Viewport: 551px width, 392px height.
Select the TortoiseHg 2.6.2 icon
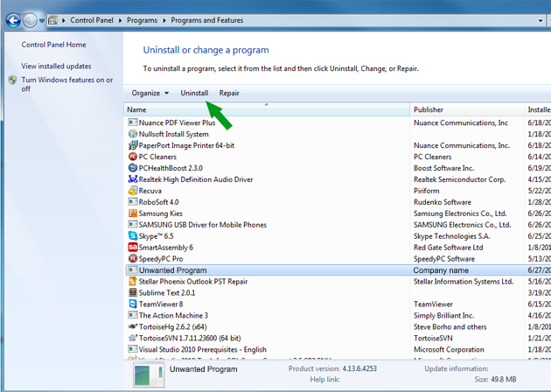(132, 326)
